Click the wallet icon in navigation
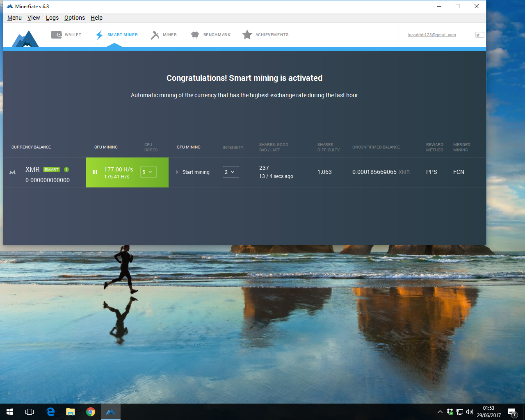This screenshot has height=420, width=525. (x=57, y=35)
